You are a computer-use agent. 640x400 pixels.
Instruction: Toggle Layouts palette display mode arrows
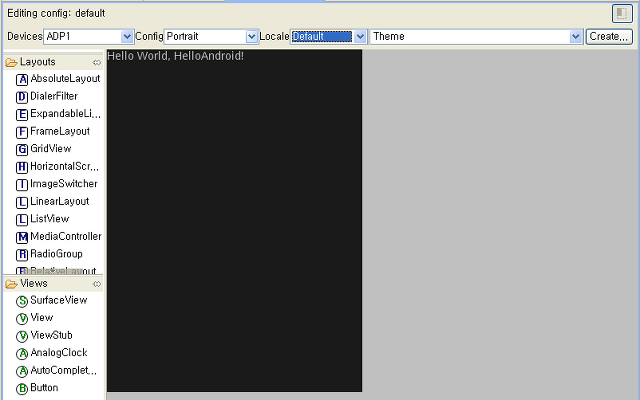click(97, 62)
